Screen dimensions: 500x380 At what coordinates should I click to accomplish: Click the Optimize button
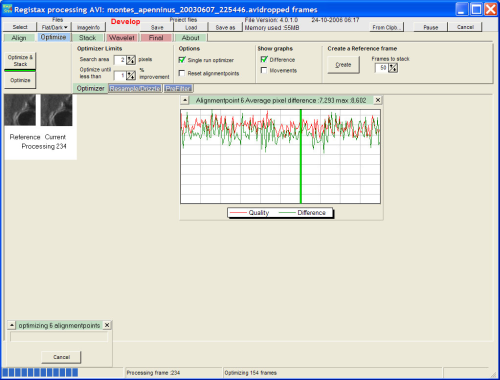[20, 80]
